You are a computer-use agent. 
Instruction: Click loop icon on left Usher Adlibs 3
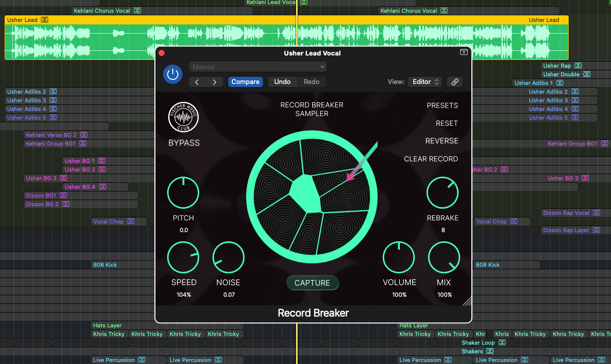pos(53,100)
